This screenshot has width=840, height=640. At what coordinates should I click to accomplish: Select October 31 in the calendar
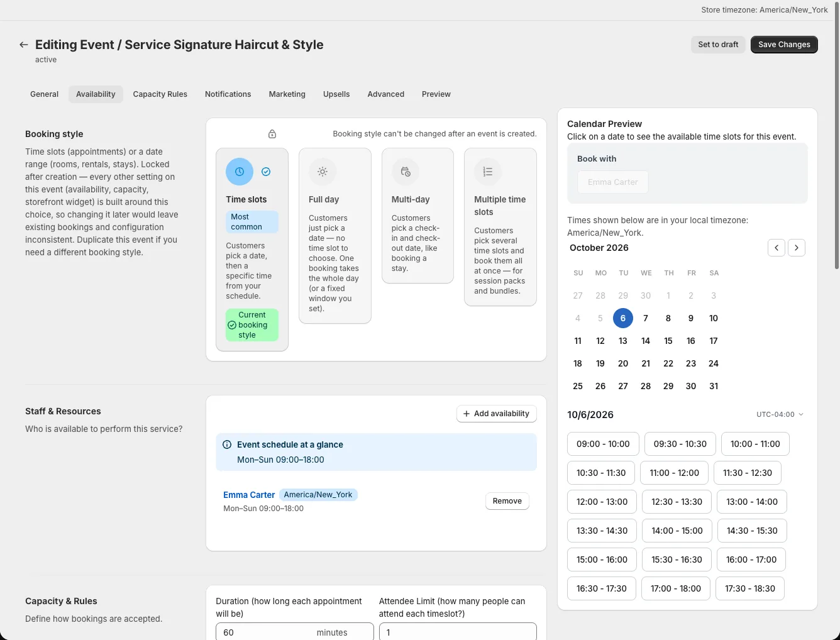(x=714, y=386)
